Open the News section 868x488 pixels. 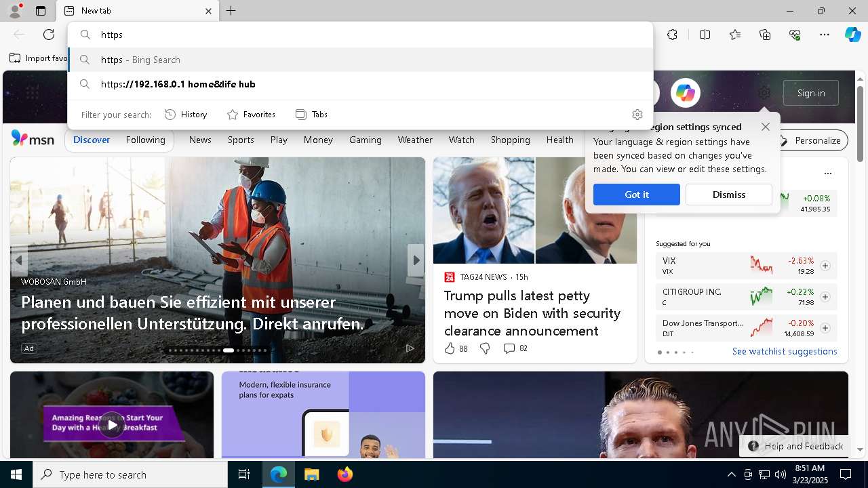[200, 140]
